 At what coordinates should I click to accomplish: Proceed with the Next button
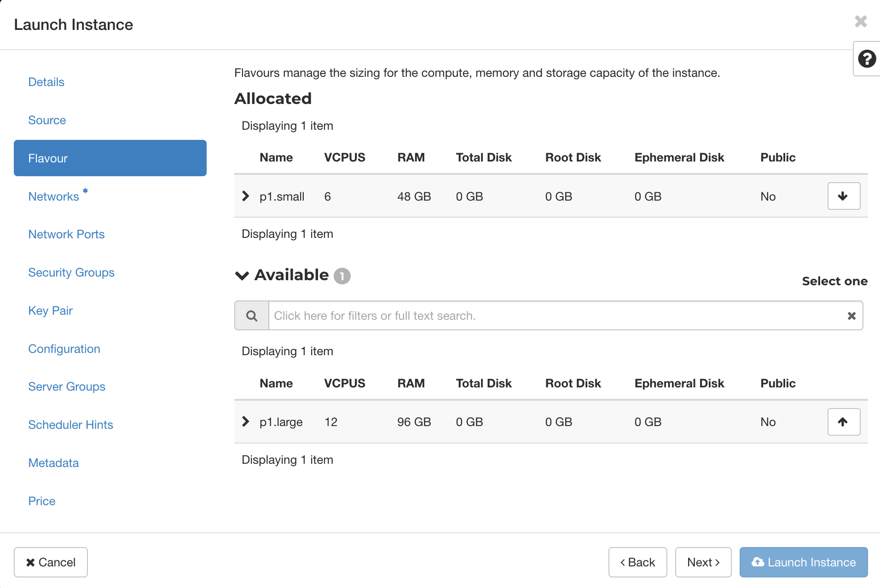[x=703, y=562]
